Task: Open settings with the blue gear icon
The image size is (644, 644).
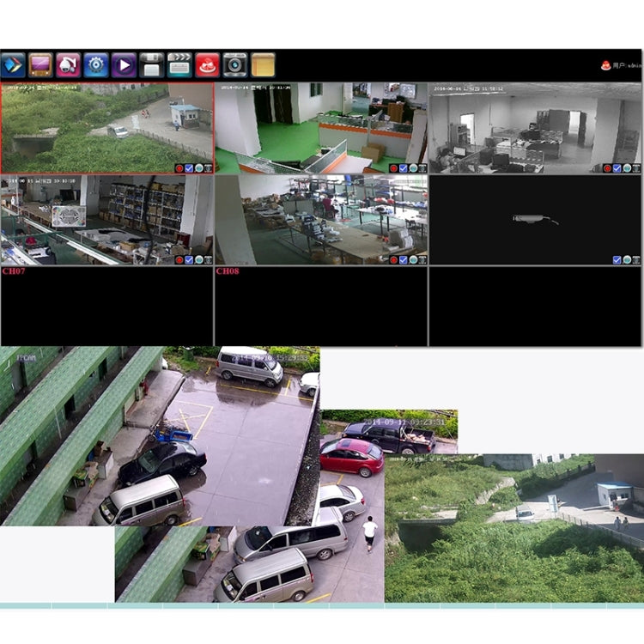Action: (x=96, y=65)
